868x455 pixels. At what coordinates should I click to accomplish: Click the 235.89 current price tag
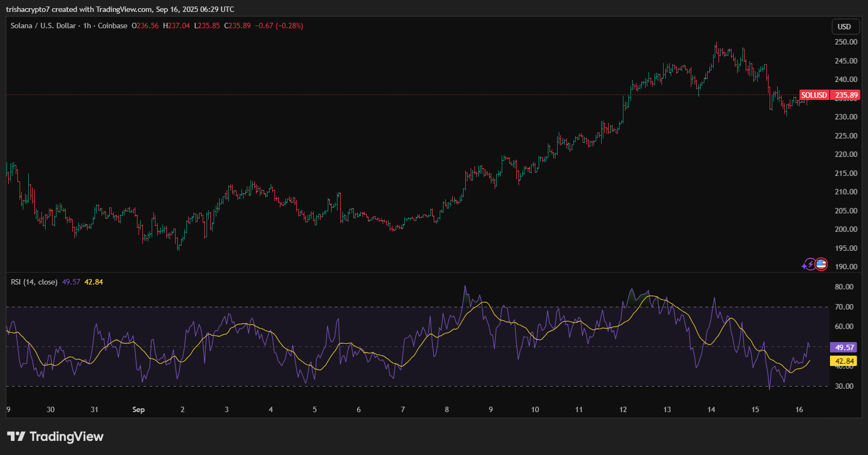846,95
